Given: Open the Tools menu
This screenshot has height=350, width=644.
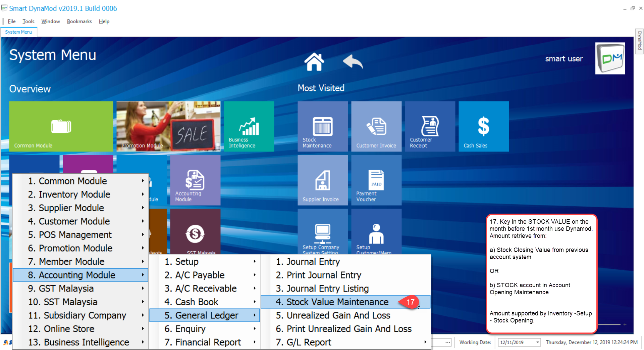Looking at the screenshot, I should tap(29, 21).
